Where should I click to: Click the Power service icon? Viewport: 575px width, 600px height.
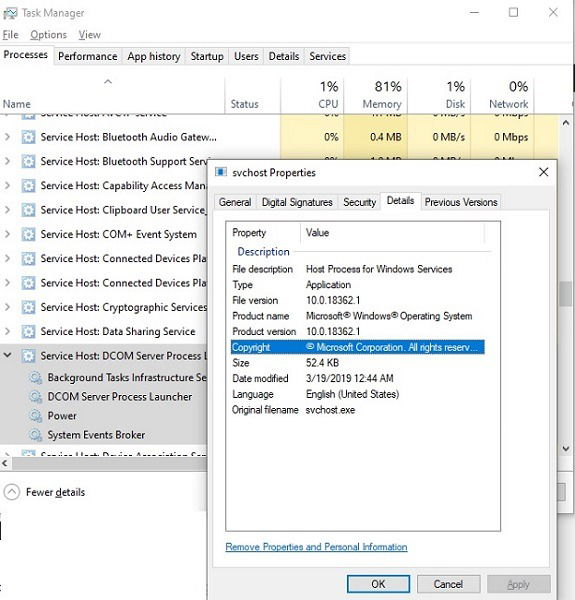pyautogui.click(x=36, y=416)
